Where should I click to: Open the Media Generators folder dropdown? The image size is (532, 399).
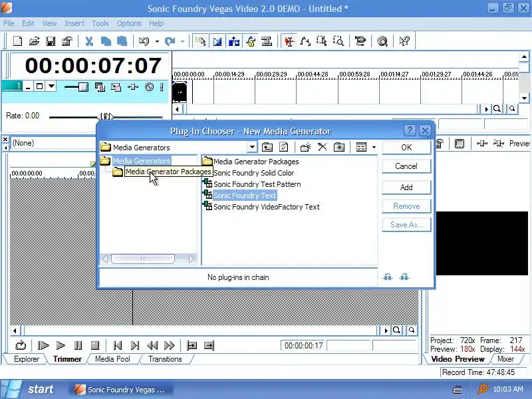[x=252, y=147]
